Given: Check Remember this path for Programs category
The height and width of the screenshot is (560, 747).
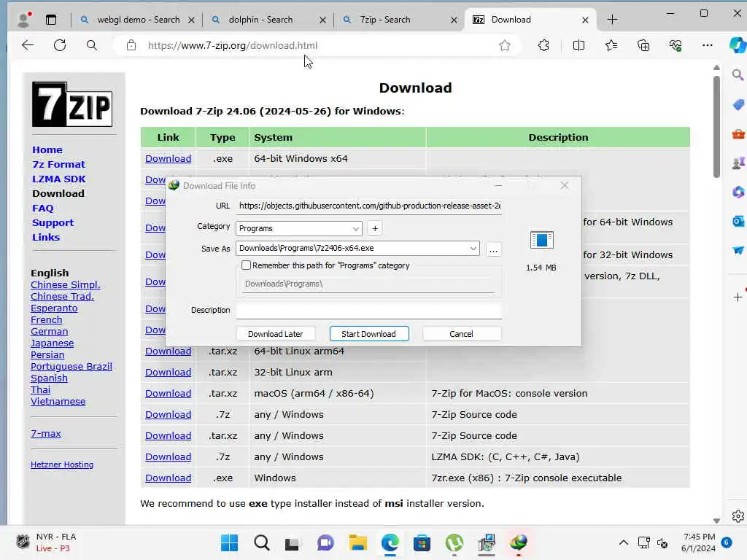Looking at the screenshot, I should [x=247, y=265].
